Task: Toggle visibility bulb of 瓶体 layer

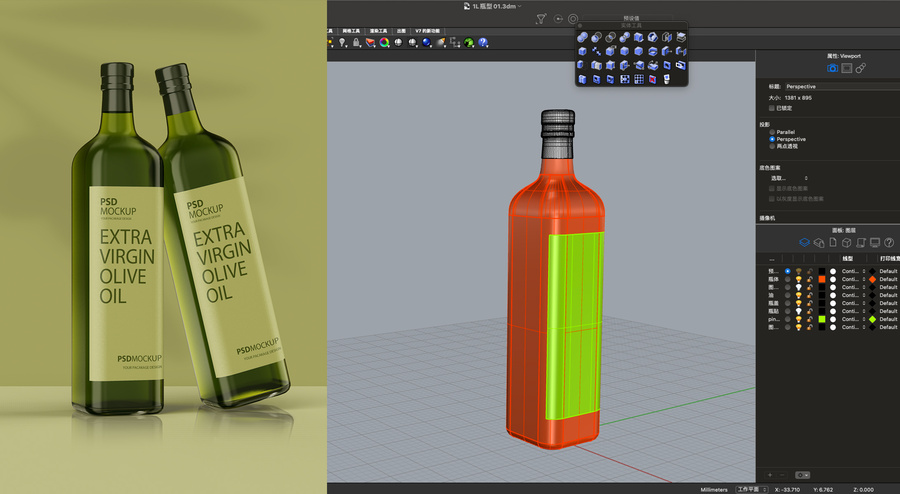Action: point(798,279)
